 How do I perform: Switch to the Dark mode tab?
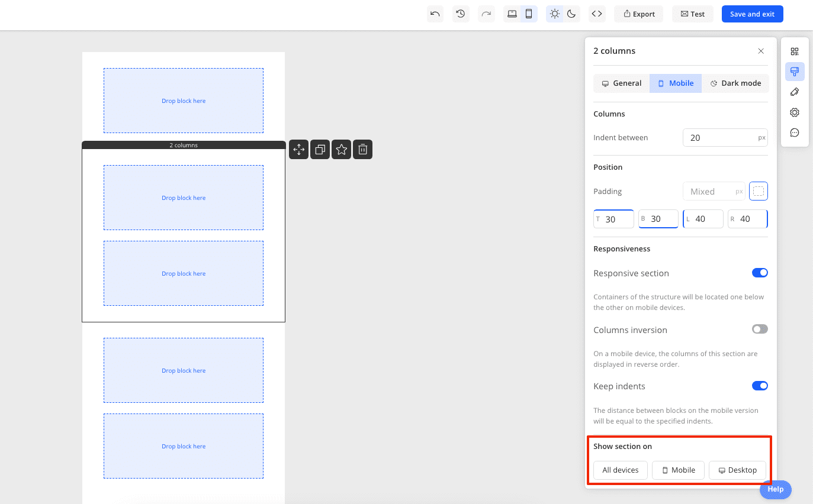click(735, 83)
